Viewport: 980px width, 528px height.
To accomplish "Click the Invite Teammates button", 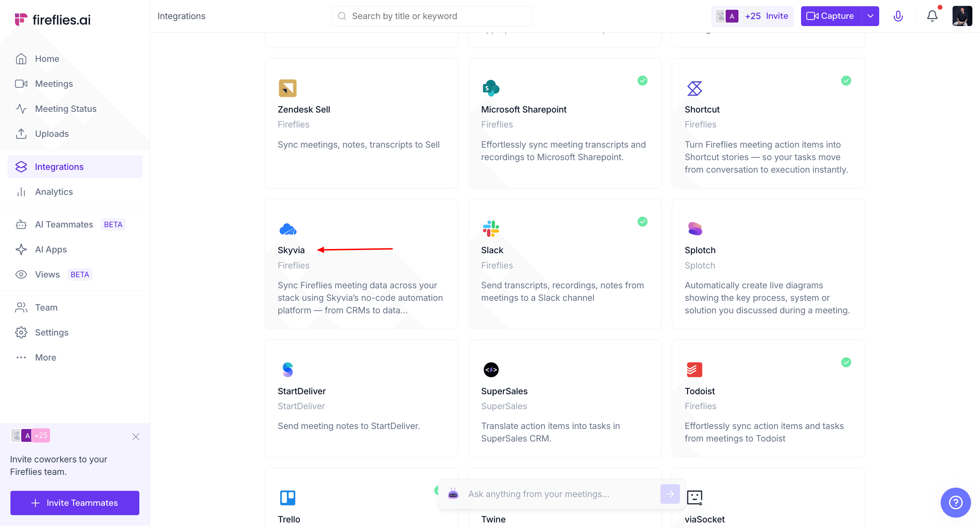I will pyautogui.click(x=75, y=503).
